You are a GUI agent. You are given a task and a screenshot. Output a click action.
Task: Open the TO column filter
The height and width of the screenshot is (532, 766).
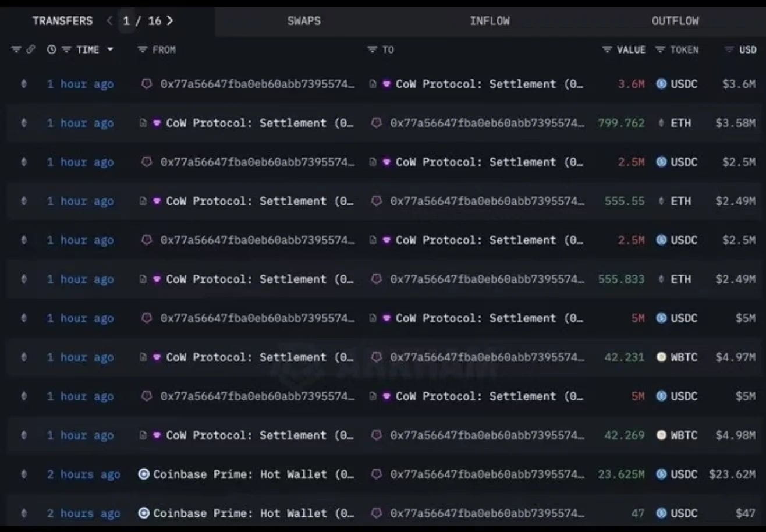click(x=373, y=50)
